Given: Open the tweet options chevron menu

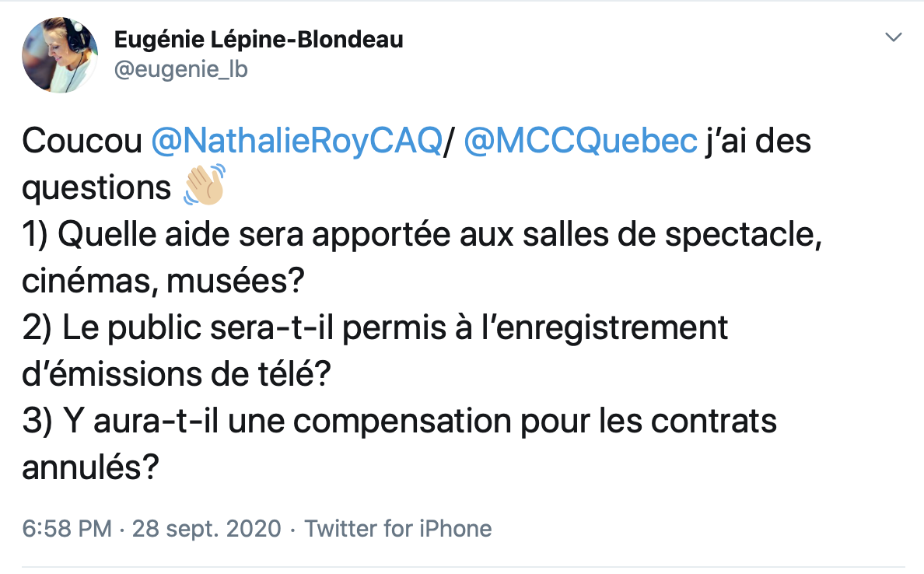Looking at the screenshot, I should click(894, 37).
